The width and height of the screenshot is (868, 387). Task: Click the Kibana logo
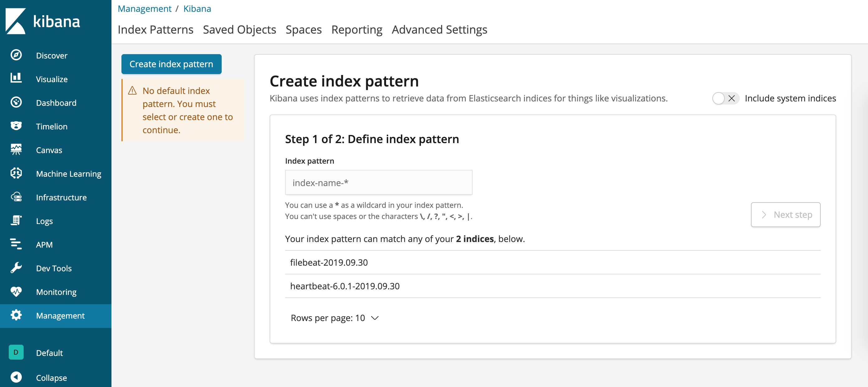tap(43, 21)
